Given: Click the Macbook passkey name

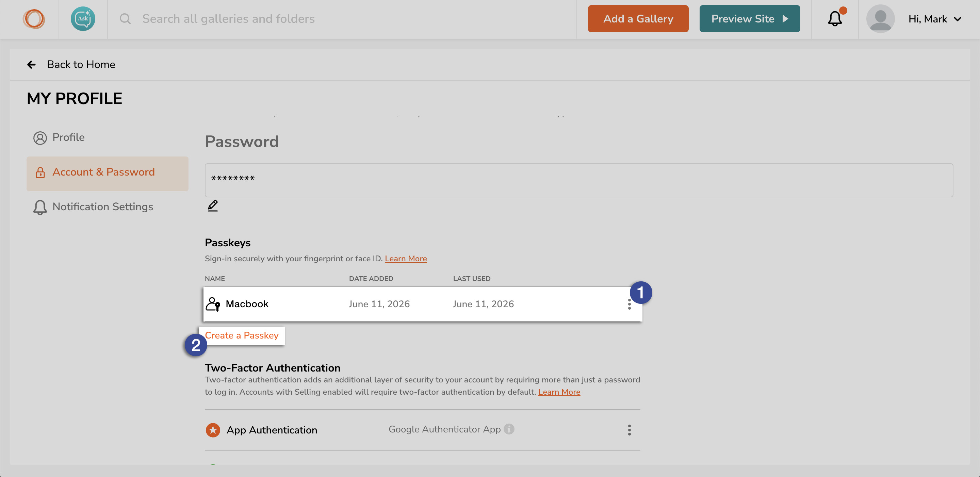Looking at the screenshot, I should (x=247, y=304).
